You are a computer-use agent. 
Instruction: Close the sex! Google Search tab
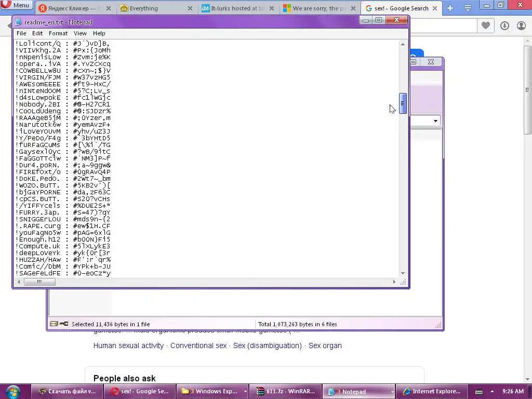click(435, 8)
